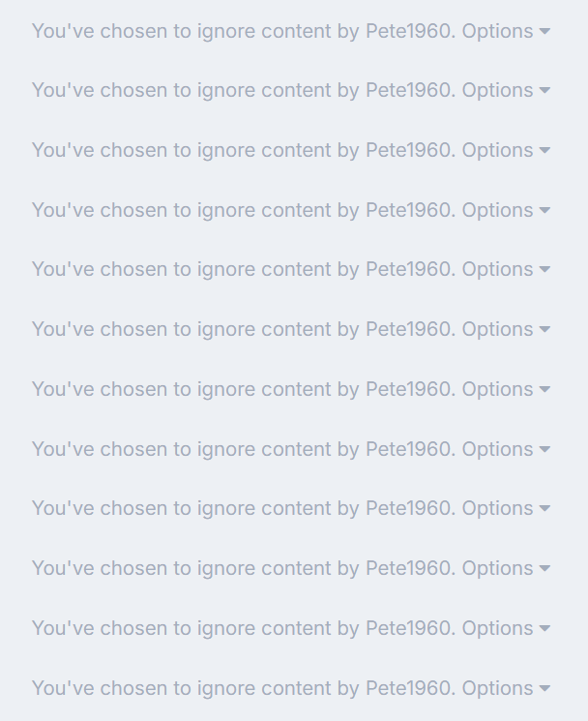
Task: Click the seventh row's Pete1960 ignore notice
Action: (x=242, y=389)
